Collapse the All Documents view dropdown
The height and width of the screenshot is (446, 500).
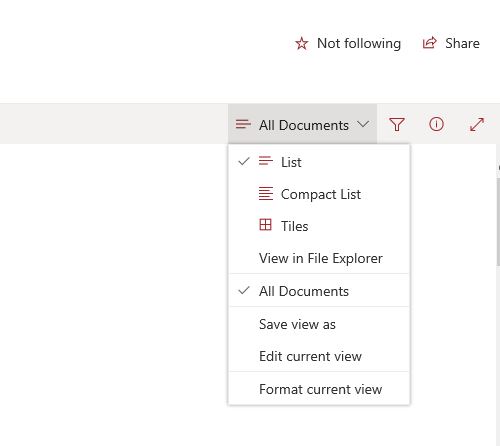(x=302, y=124)
